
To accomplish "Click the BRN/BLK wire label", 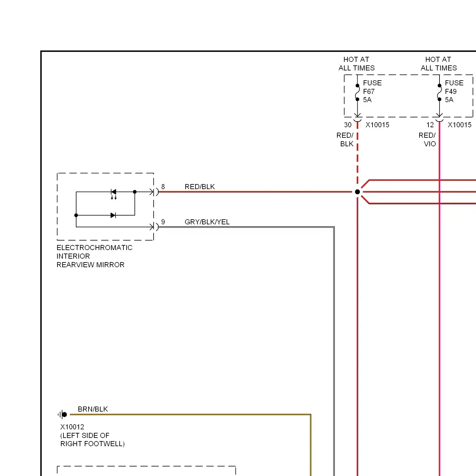I will pos(93,409).
